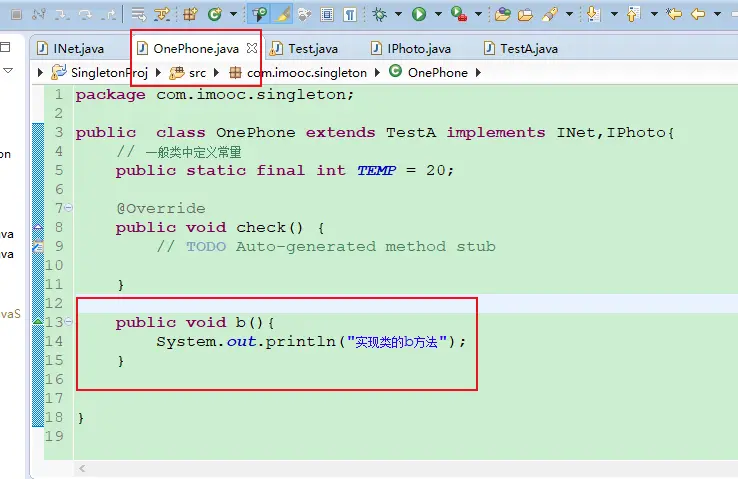The width and height of the screenshot is (738, 479).
Task: Click the Open Type folder icon
Action: [x=502, y=15]
